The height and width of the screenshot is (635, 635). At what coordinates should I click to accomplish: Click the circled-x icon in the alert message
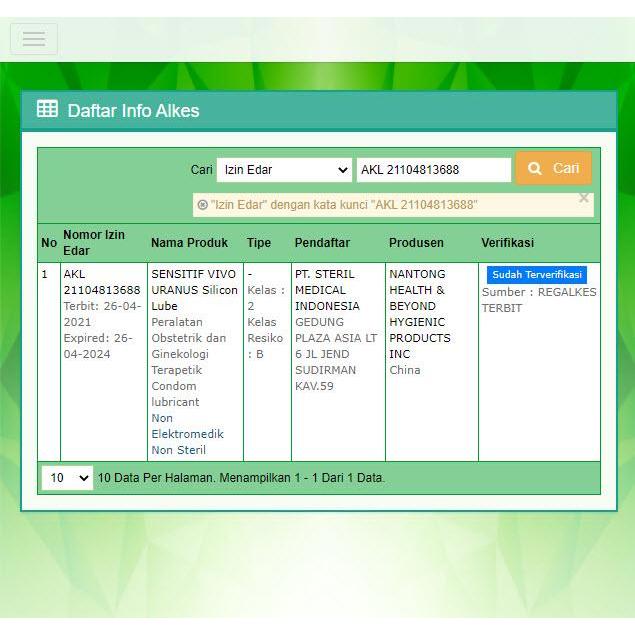click(x=203, y=205)
